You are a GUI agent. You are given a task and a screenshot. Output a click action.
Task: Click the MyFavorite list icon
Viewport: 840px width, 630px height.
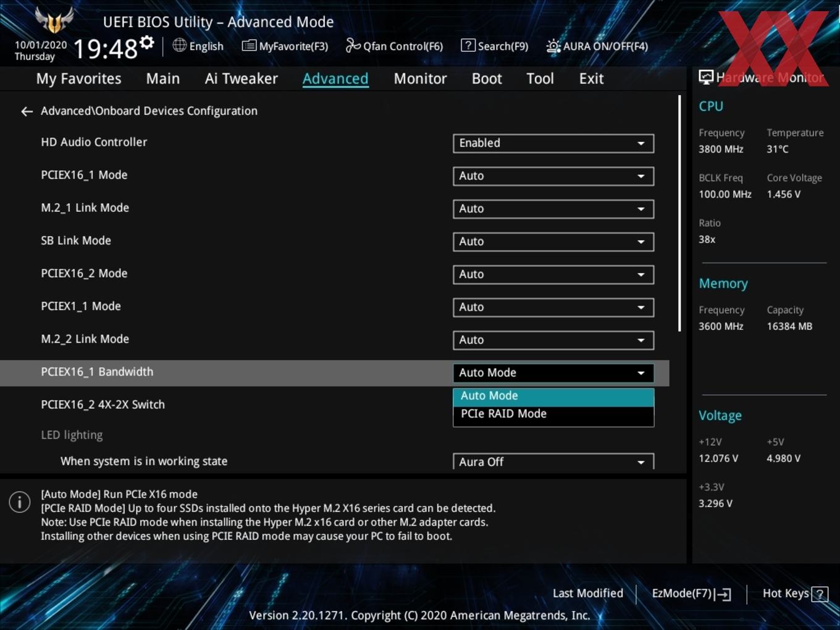(x=249, y=46)
